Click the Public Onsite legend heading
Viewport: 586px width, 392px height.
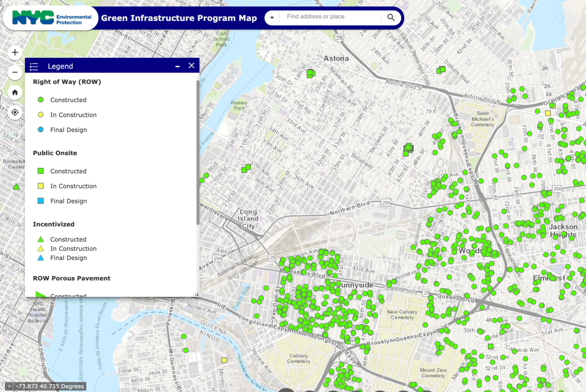coord(55,153)
